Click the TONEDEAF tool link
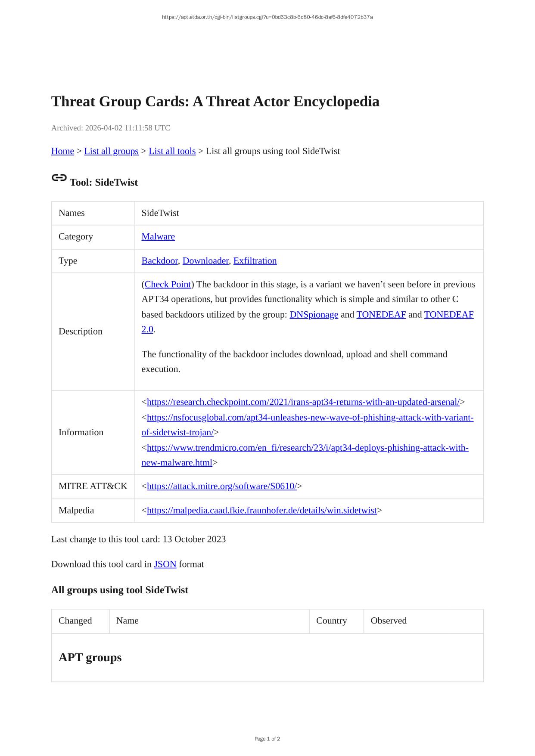 coord(381,315)
